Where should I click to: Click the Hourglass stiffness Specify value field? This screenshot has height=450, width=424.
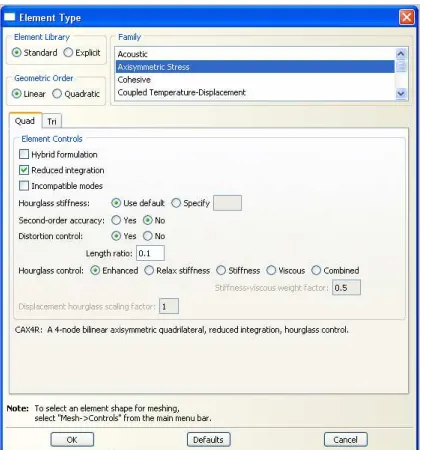tap(227, 203)
